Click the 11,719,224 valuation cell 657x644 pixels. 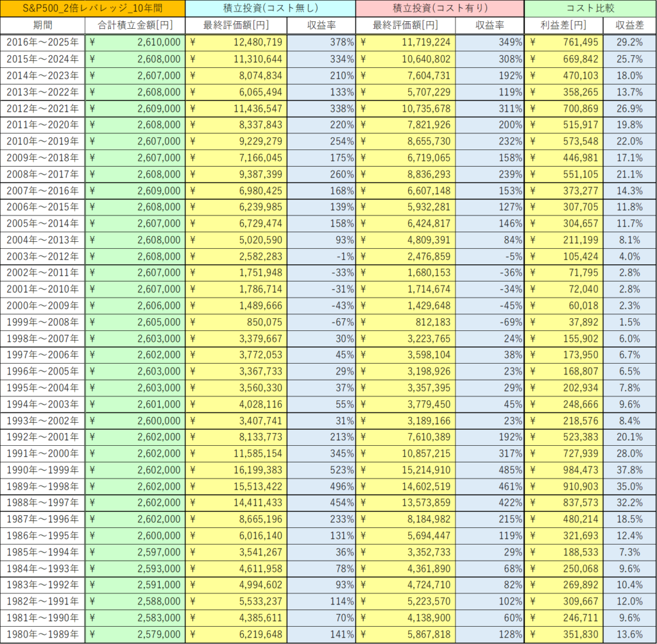[x=405, y=42]
